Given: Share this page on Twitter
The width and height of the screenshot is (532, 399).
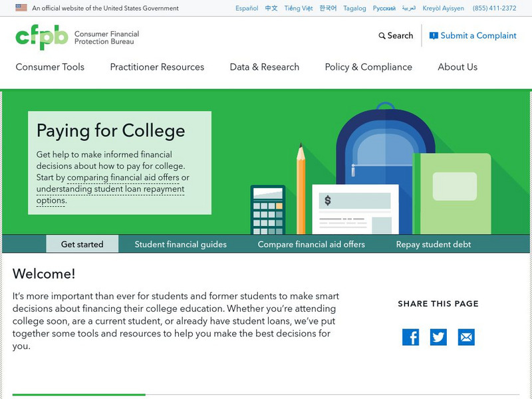Looking at the screenshot, I should 438,337.
